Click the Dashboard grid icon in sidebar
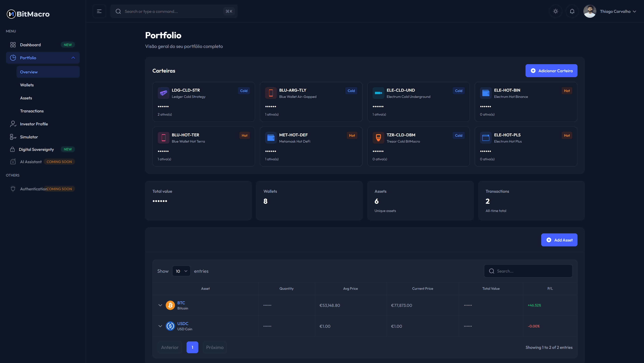The image size is (644, 363). point(13,45)
